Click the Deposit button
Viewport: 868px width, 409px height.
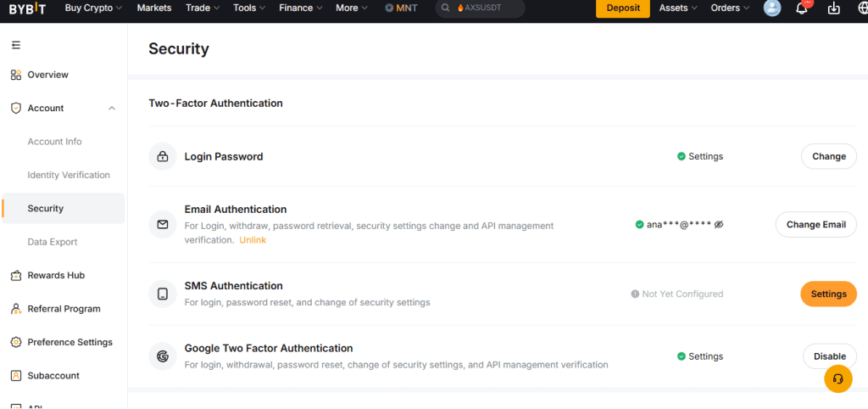623,8
